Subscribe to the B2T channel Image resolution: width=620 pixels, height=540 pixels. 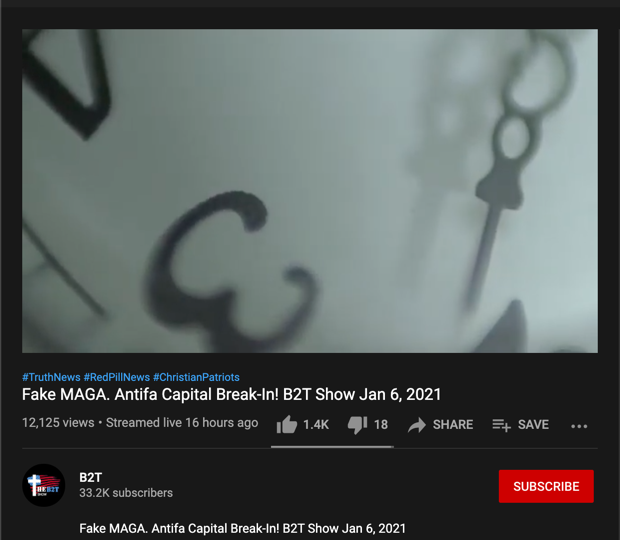(546, 486)
